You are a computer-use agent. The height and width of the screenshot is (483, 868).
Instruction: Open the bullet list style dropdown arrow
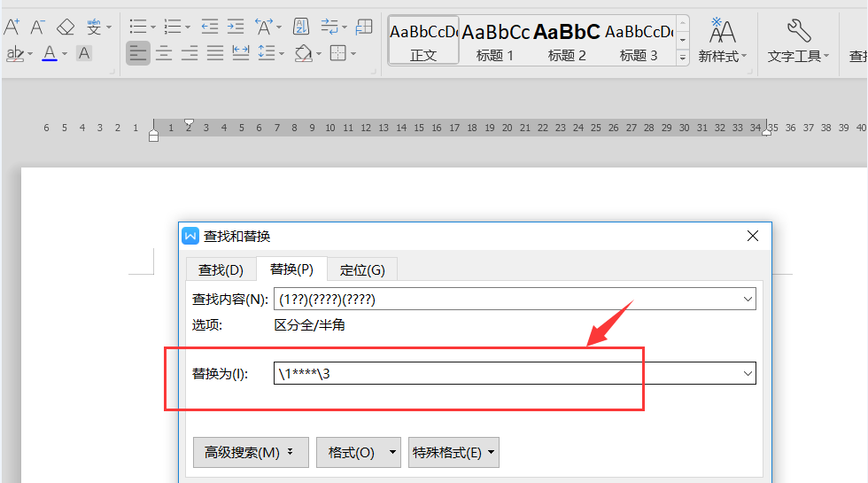coord(152,27)
